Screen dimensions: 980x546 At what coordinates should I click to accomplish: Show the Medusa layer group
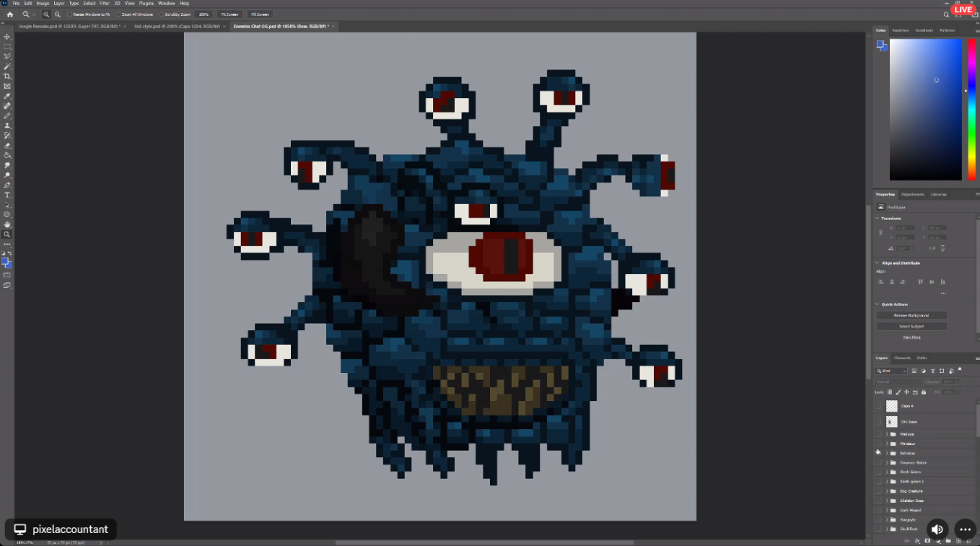878,434
